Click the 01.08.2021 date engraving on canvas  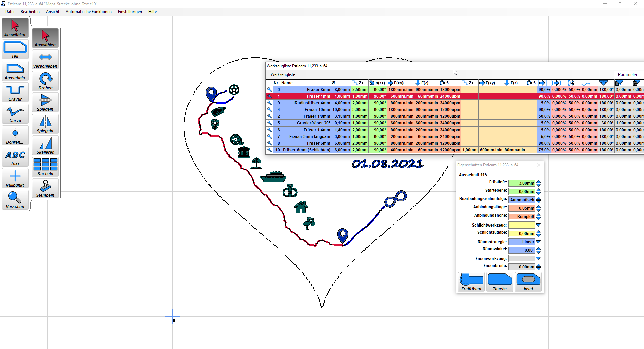(x=387, y=164)
